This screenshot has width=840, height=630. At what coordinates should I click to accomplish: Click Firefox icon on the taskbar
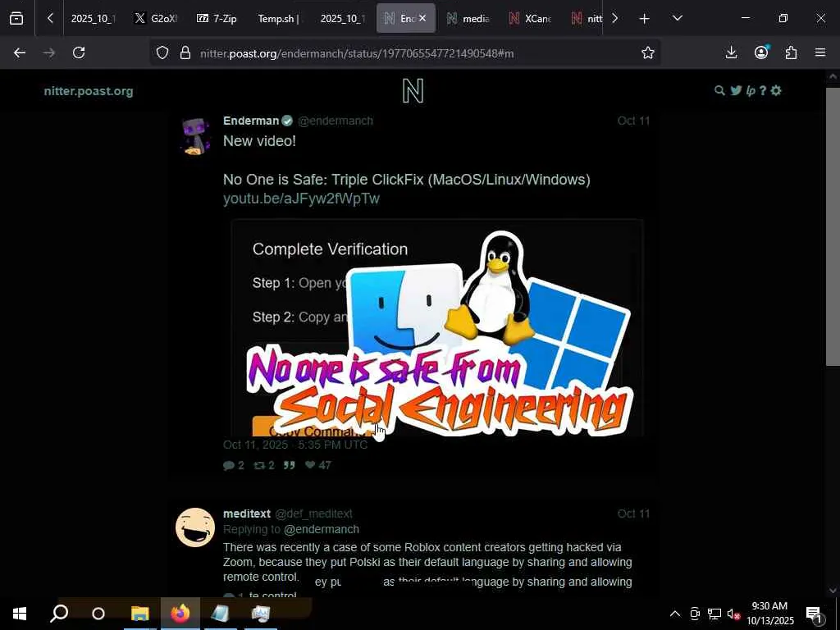180,614
